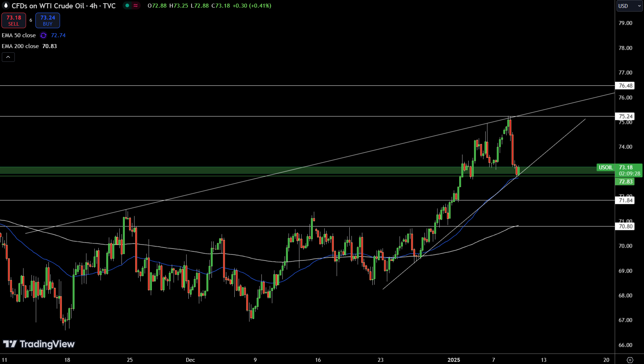
Task: Click the EMA 50 value 72.74
Action: point(58,35)
